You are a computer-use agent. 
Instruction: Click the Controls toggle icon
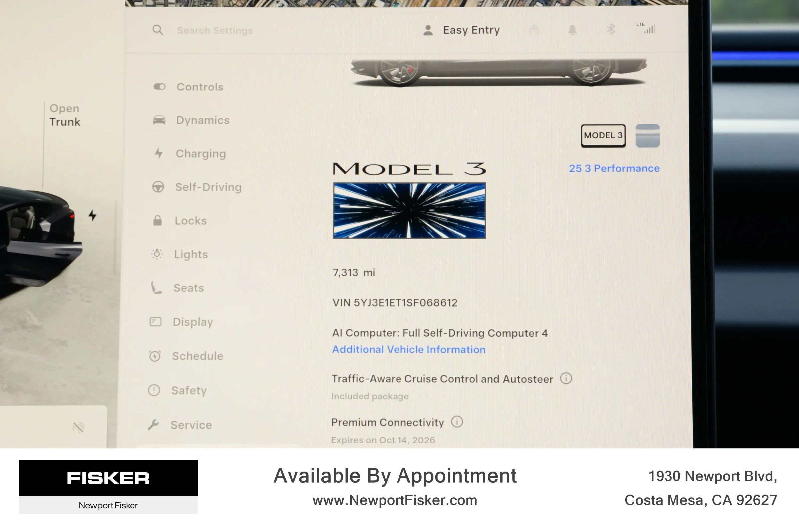[159, 87]
